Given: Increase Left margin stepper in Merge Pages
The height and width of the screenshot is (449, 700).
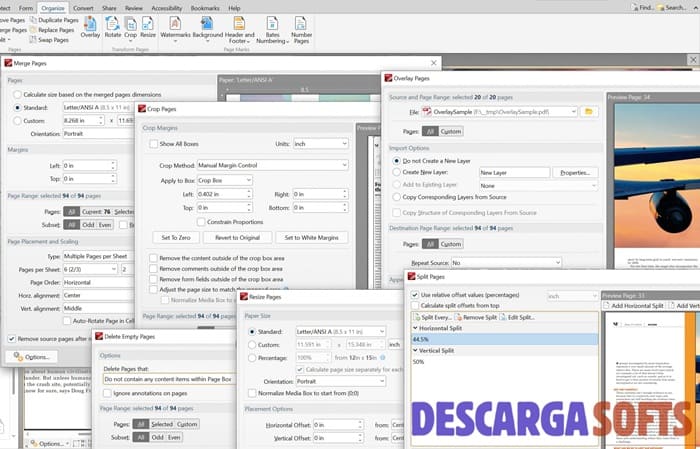Looking at the screenshot, I should click(113, 163).
